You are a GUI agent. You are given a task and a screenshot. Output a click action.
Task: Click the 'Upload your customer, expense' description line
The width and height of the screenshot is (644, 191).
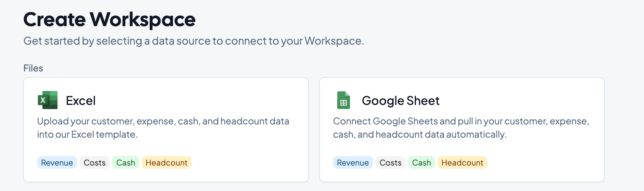[x=163, y=121]
